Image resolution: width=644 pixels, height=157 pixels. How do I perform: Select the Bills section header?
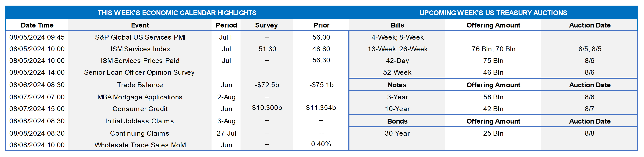(397, 25)
